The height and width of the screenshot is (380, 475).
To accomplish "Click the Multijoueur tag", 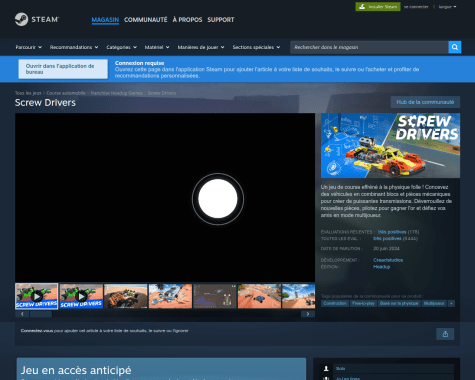I will click(434, 303).
